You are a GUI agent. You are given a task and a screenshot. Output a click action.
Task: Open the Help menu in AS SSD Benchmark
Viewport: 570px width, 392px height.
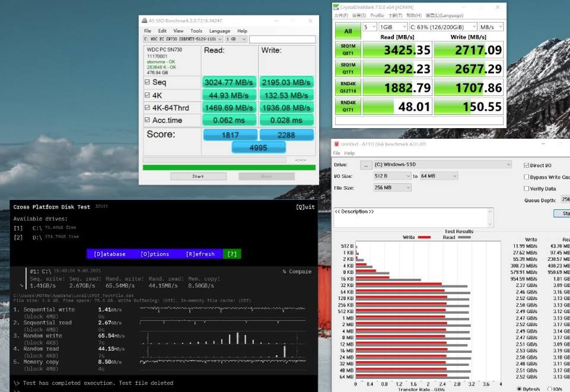point(242,31)
